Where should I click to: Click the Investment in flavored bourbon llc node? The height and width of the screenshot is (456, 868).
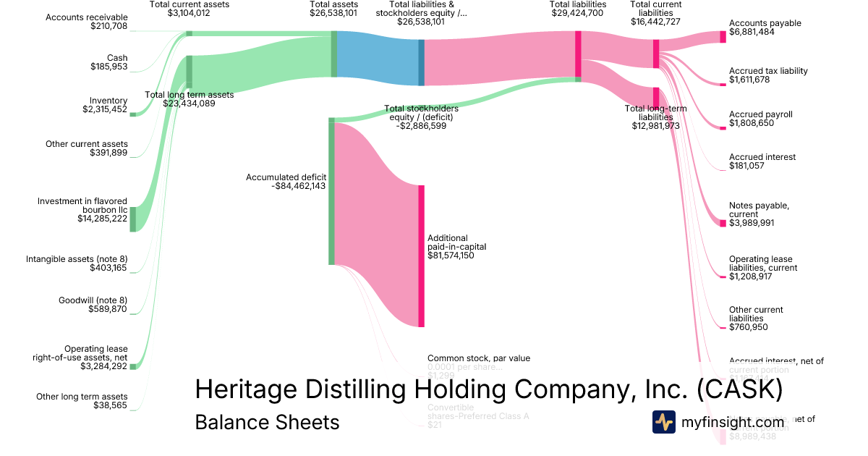[133, 219]
